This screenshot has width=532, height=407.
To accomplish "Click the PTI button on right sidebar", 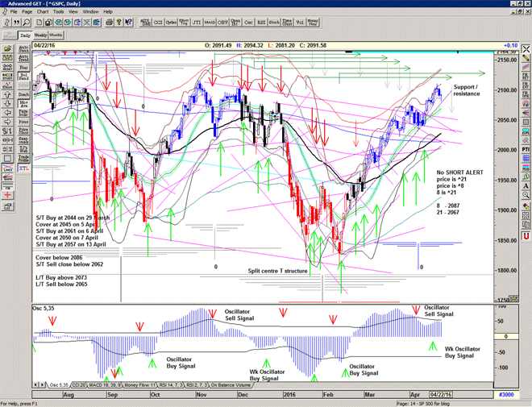I will point(525,149).
